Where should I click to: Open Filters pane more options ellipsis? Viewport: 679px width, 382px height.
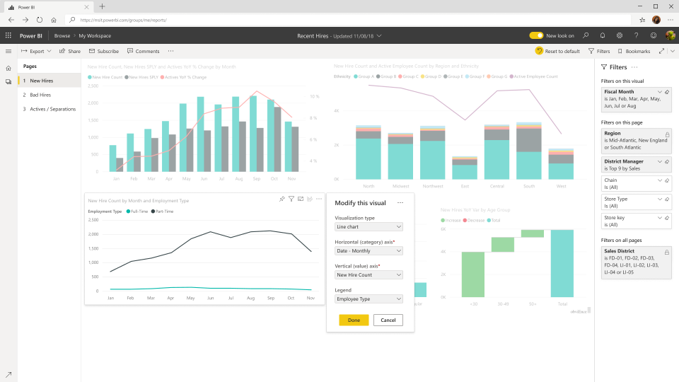click(x=634, y=67)
